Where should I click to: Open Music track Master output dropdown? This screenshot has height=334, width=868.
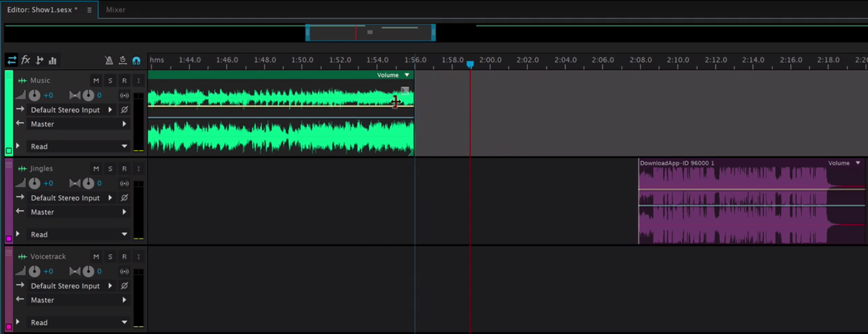(78, 124)
